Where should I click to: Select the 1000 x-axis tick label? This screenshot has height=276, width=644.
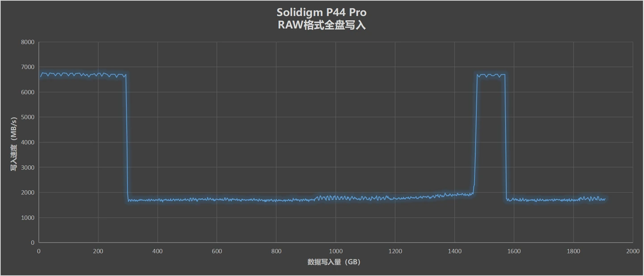pos(336,251)
